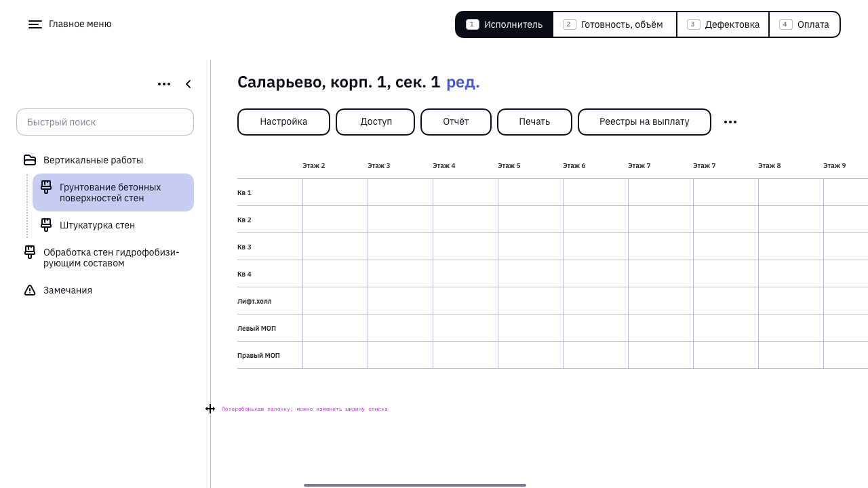Click the warning triangle icon beside Замечания
This screenshot has height=488, width=868.
click(30, 290)
